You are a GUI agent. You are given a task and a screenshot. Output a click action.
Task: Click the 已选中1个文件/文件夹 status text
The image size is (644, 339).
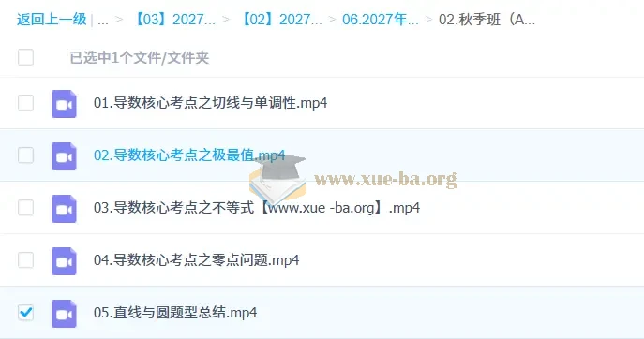(140, 57)
